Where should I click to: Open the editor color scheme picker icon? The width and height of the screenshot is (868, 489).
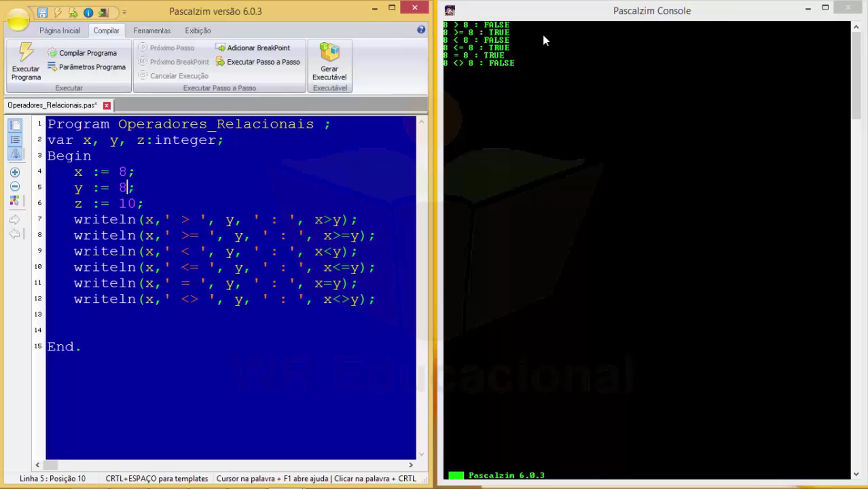14,201
